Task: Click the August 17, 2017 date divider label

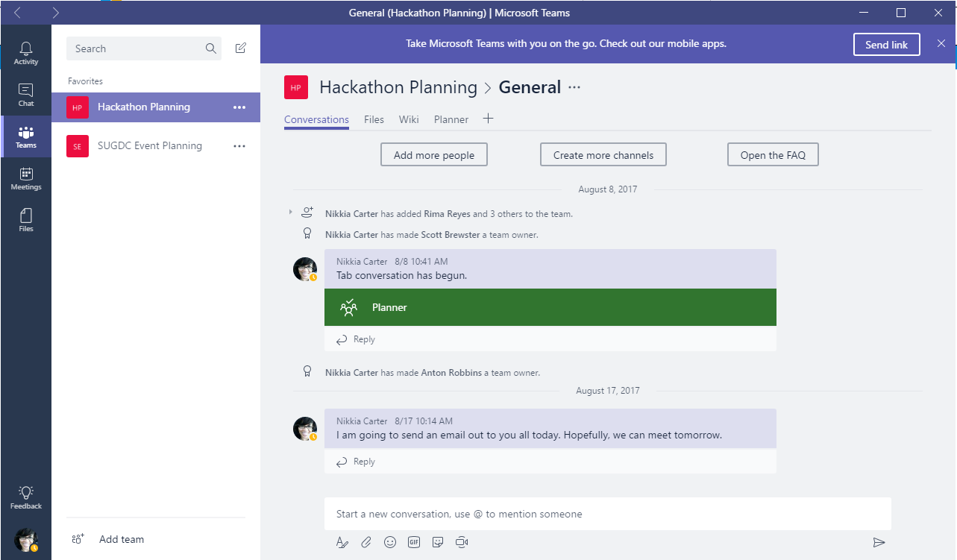Action: tap(608, 391)
